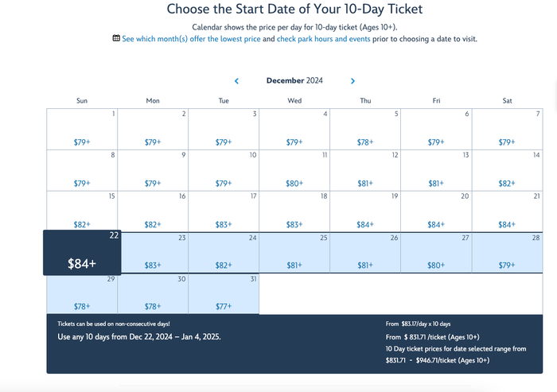The width and height of the screenshot is (557, 392).
Task: Select December 20 on the calendar
Action: coord(436,212)
